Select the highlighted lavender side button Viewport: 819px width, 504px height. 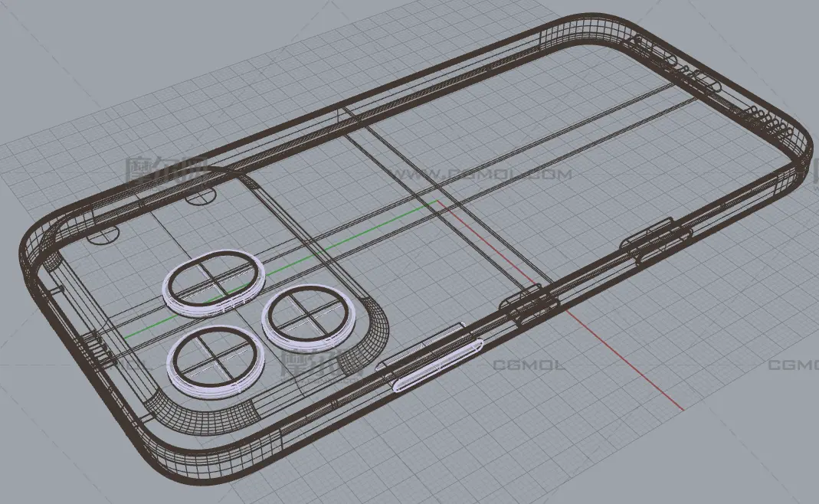pos(437,365)
